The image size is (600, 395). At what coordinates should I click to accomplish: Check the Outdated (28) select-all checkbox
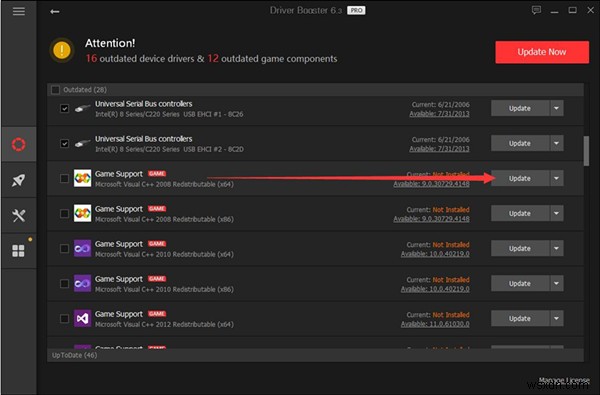(x=55, y=90)
